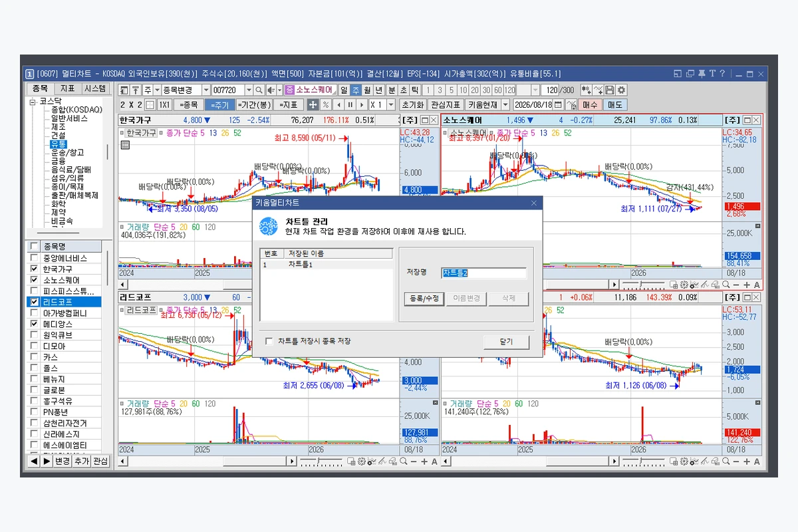Click the indicator add icon in 메디앙스 chart toolbar
798x532 pixels.
[x=694, y=462]
